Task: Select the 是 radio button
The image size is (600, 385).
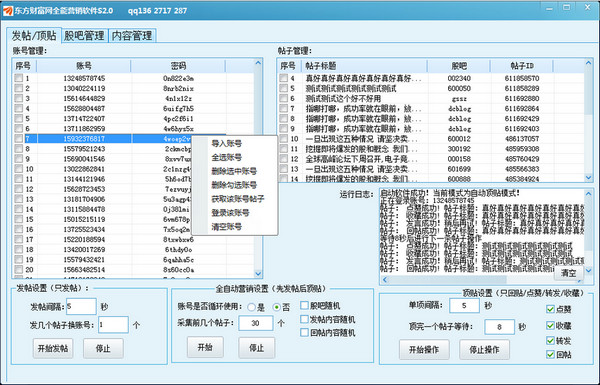Action: (251, 307)
